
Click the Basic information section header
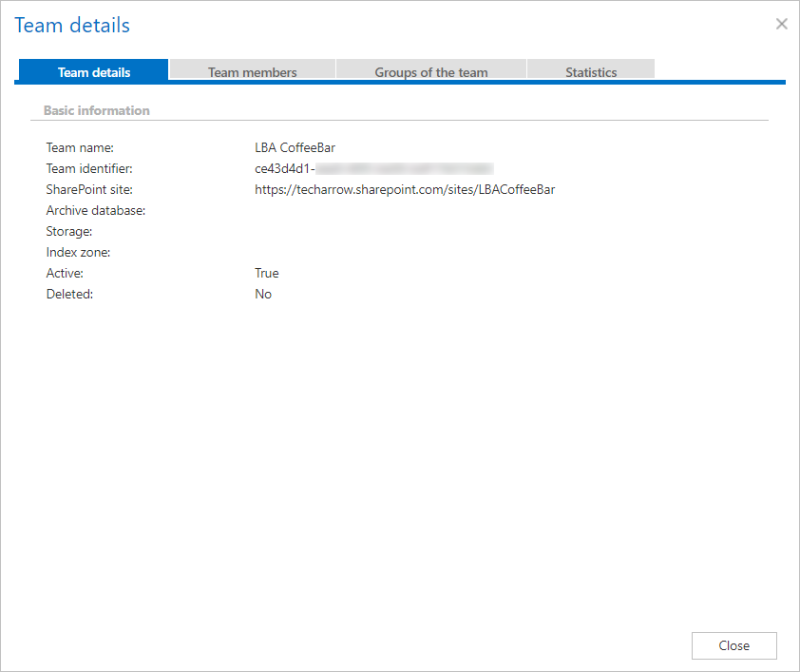pyautogui.click(x=97, y=110)
